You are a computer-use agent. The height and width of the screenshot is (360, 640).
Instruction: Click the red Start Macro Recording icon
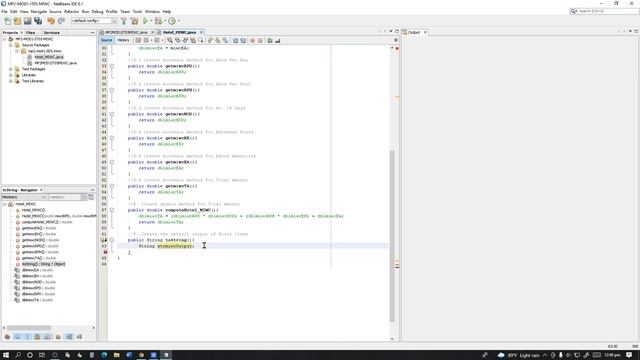pos(252,40)
